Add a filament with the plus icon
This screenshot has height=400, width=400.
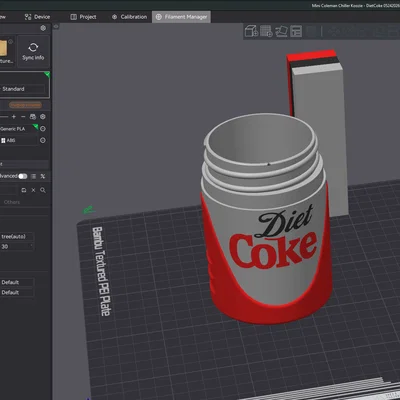[14, 117]
